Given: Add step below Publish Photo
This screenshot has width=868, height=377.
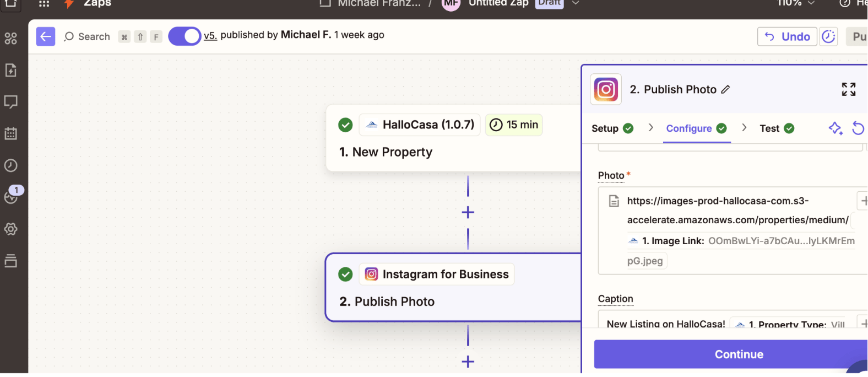Looking at the screenshot, I should point(468,362).
